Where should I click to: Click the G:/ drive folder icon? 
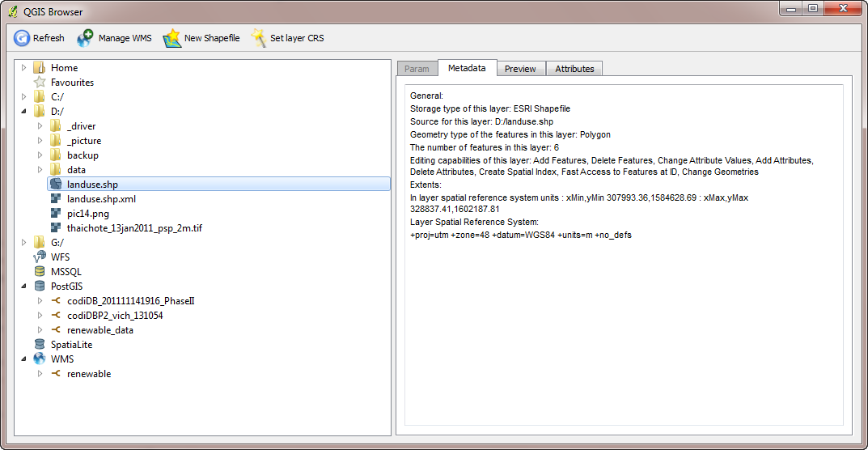click(x=40, y=242)
